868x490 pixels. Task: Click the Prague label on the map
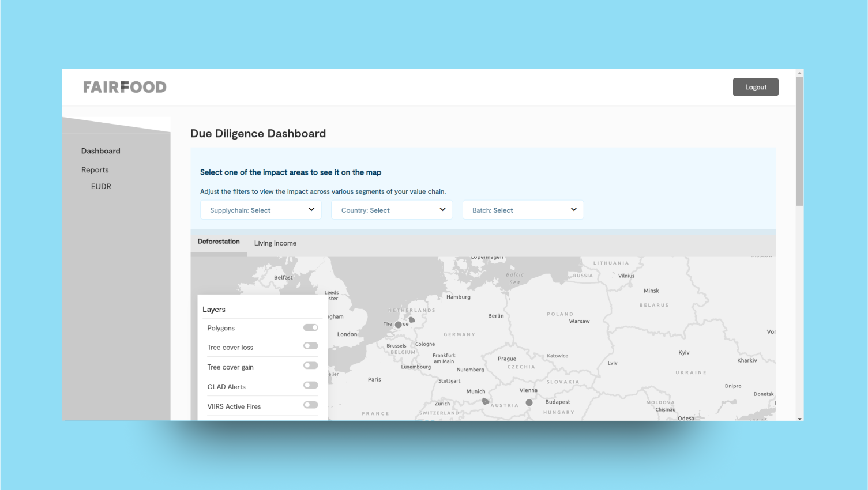click(507, 359)
